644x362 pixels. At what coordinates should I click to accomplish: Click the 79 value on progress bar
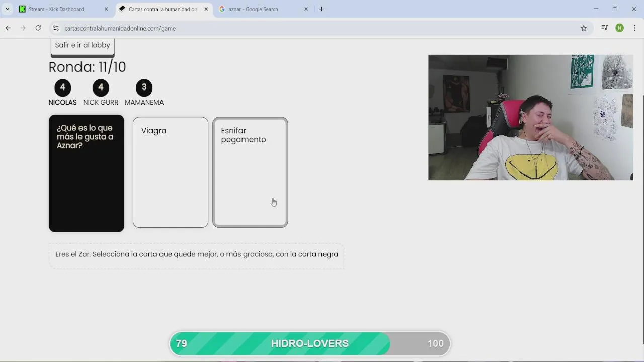(182, 343)
